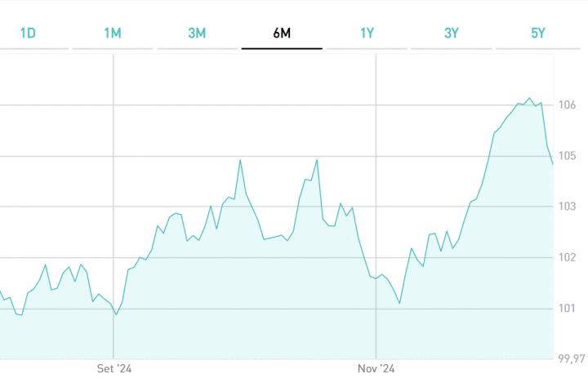Click the 105 y-axis price label

568,156
